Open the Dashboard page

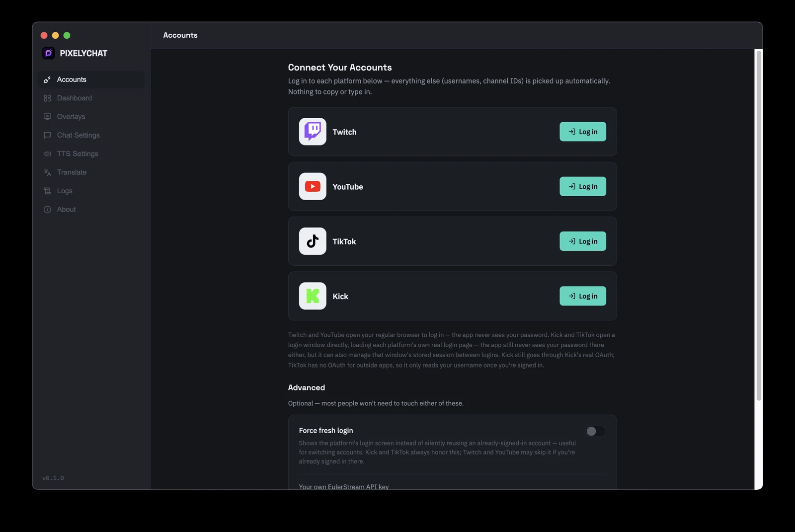[91, 98]
